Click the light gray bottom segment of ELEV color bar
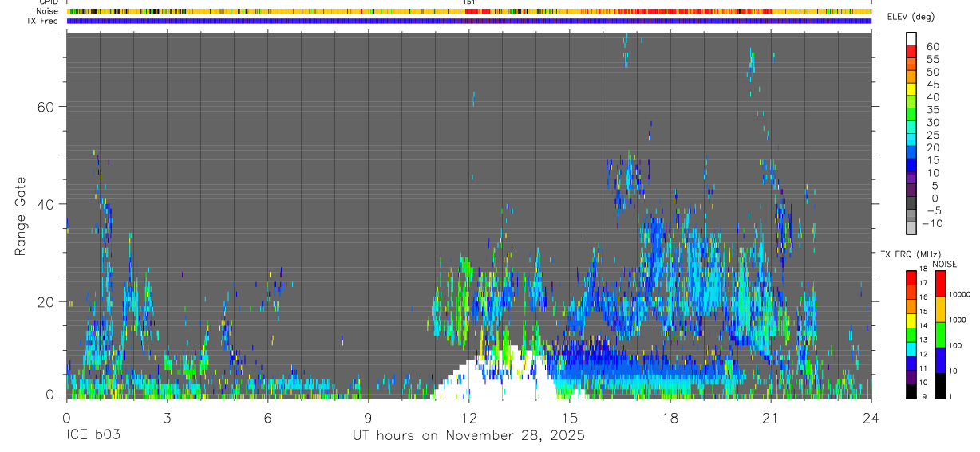The width and height of the screenshot is (980, 452). (x=911, y=226)
